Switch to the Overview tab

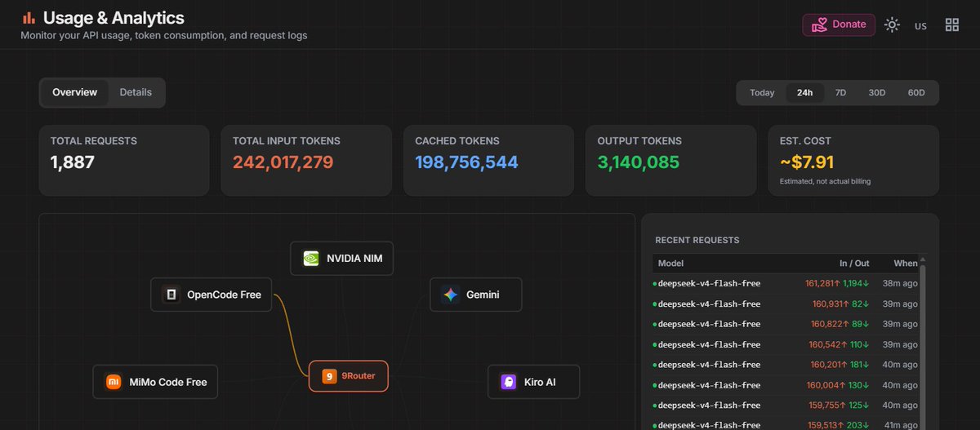(x=75, y=92)
